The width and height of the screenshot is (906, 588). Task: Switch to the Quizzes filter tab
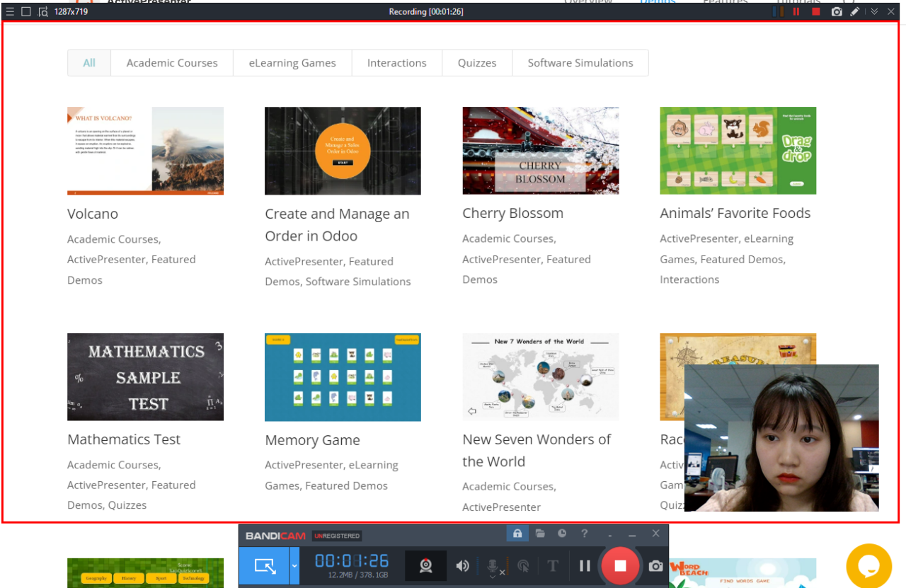pyautogui.click(x=476, y=63)
